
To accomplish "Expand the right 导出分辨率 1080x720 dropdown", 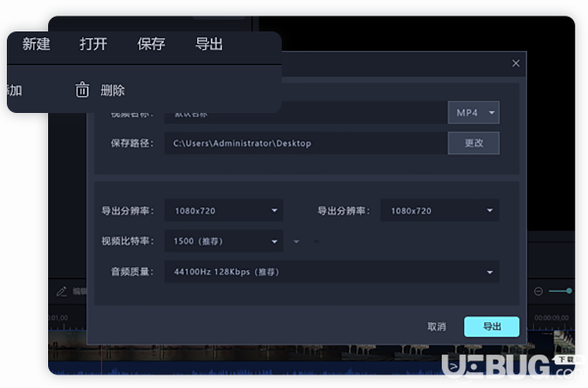I will (x=440, y=210).
